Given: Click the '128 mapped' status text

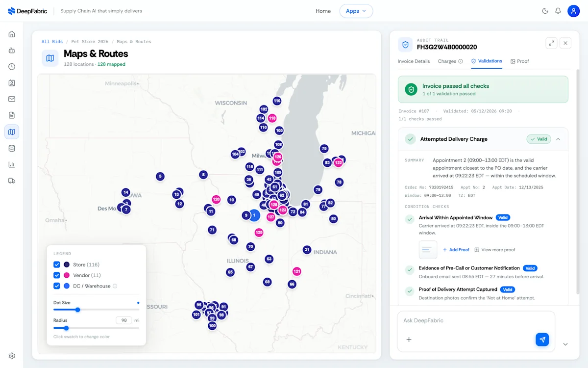Looking at the screenshot, I should click(x=111, y=64).
